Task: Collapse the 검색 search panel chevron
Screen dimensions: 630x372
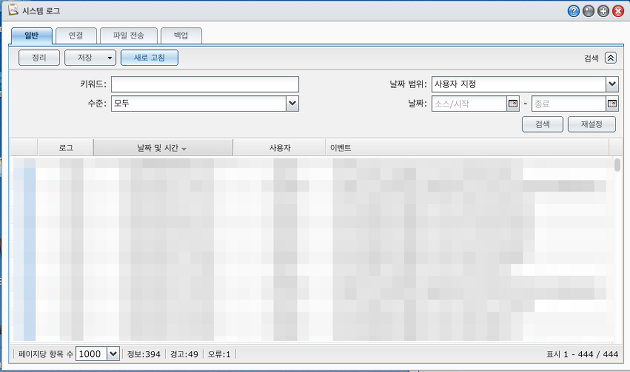Action: pos(611,58)
